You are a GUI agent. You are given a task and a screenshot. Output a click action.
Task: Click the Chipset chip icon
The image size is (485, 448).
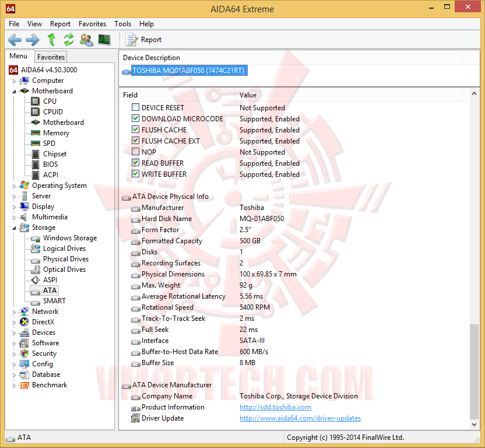[x=36, y=154]
